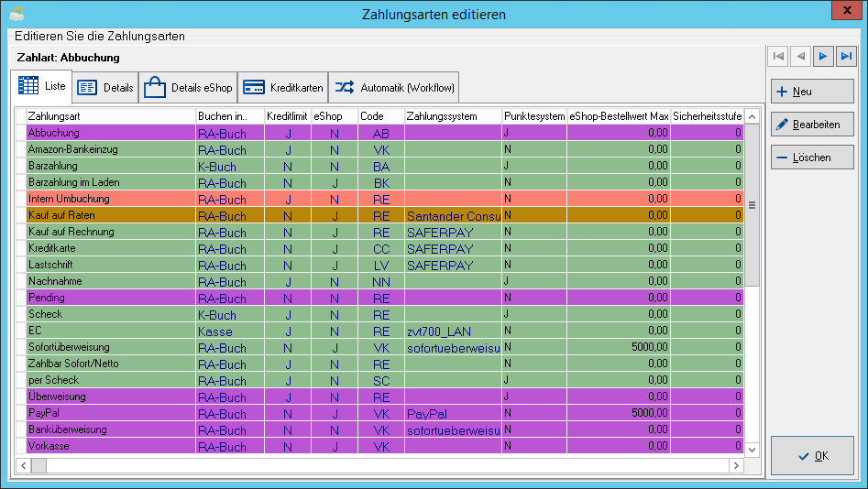
Task: Click the NN code cell
Action: (x=381, y=282)
